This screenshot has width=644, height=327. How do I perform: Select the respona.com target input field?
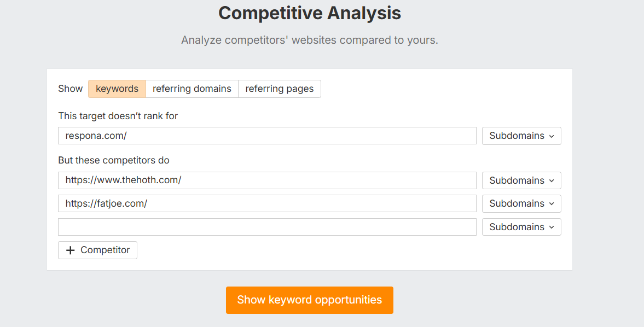(267, 136)
